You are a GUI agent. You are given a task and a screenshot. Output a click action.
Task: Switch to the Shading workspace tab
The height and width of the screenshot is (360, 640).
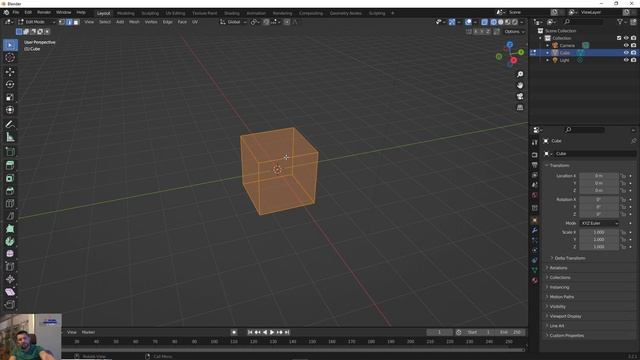(232, 13)
